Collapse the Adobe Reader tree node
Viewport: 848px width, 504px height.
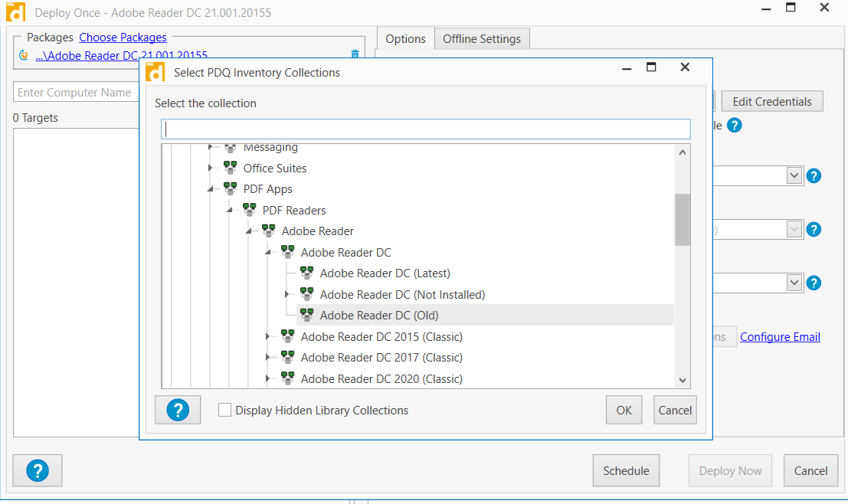(x=248, y=231)
